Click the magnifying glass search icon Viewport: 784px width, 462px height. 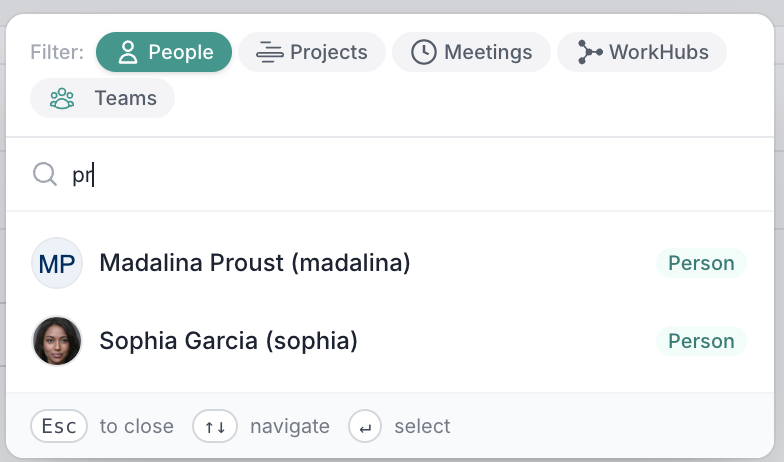click(45, 175)
